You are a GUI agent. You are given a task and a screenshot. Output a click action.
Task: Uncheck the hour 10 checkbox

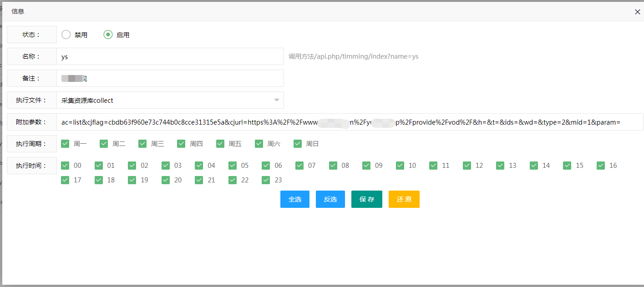tap(400, 166)
